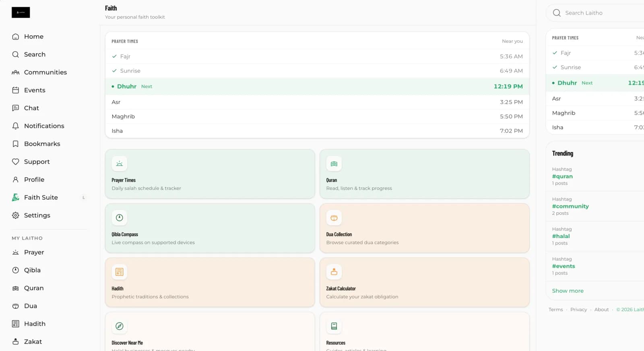Open the Discover Near Me compass icon
Screen dimensions: 644x351
[x=120, y=326]
